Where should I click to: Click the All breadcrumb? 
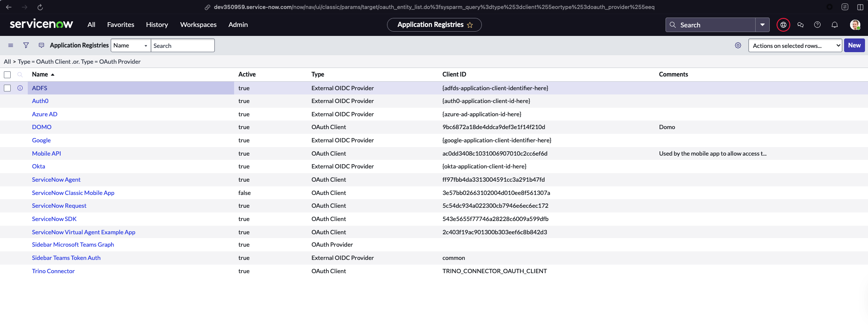click(x=7, y=62)
